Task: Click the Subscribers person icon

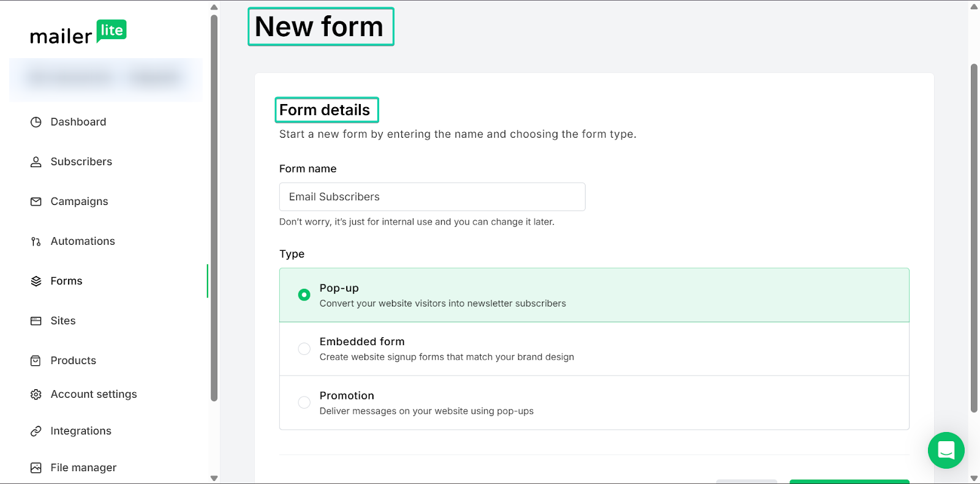Action: tap(36, 162)
